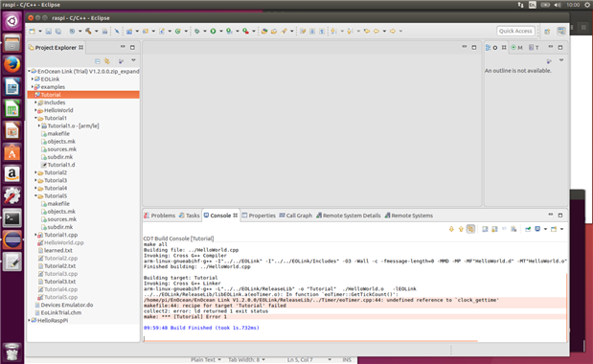The image size is (593, 364).
Task: Click the console horizontal scrollbar
Action: coord(310,341)
